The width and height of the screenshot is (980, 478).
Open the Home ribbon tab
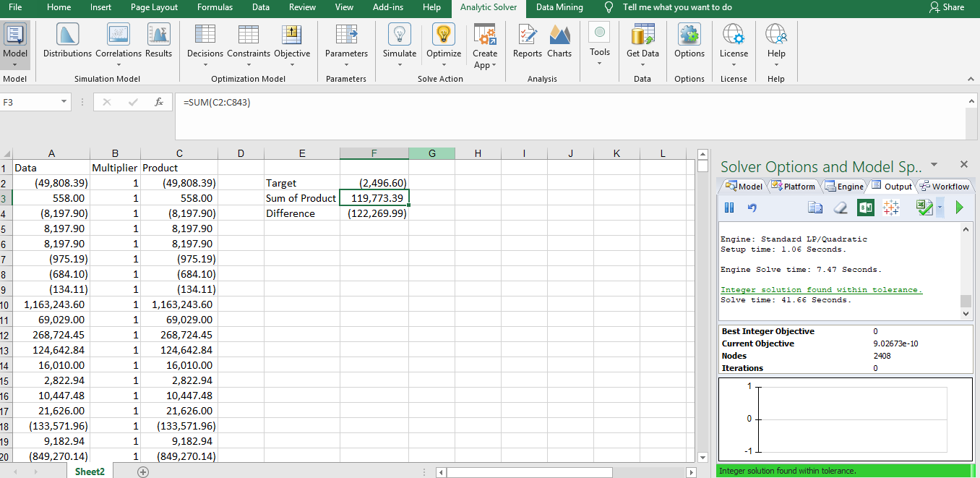(59, 7)
